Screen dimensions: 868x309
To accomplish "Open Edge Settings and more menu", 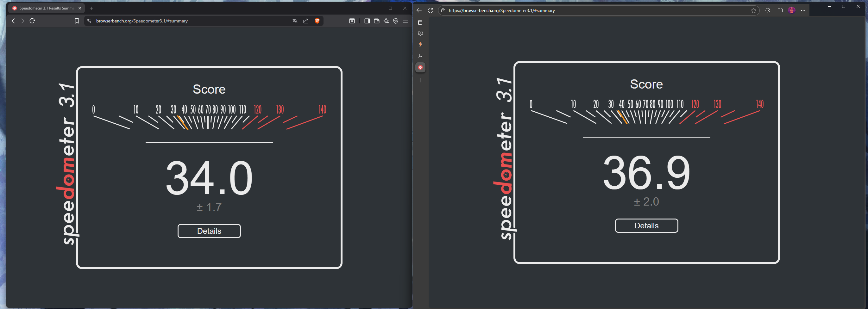I will tap(803, 10).
